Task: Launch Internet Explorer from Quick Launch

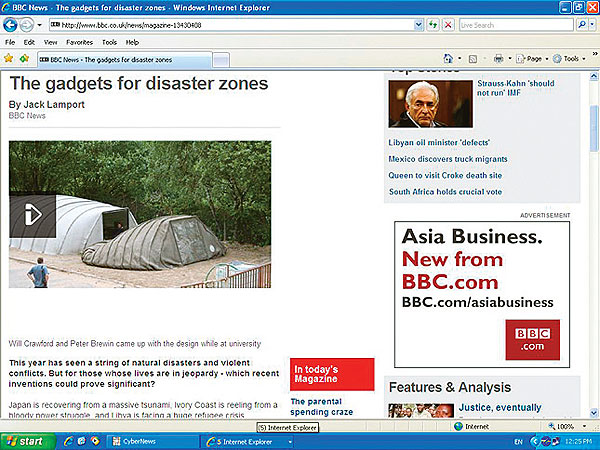Action: (69, 441)
